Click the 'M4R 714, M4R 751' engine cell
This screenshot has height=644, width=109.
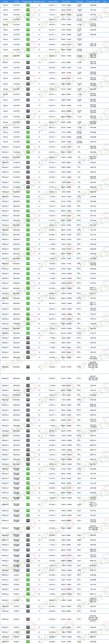pyautogui.click(x=93, y=157)
